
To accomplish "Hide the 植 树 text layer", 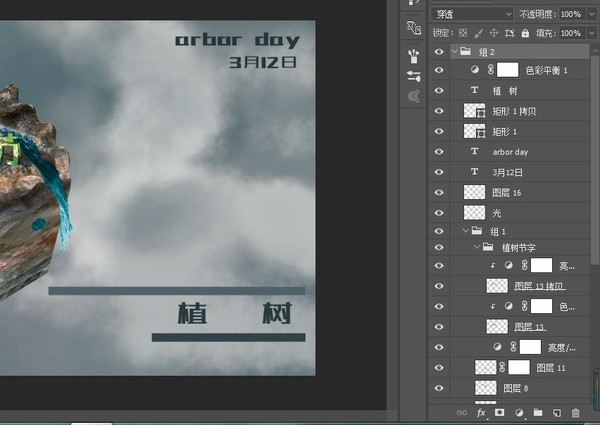I will click(x=439, y=90).
